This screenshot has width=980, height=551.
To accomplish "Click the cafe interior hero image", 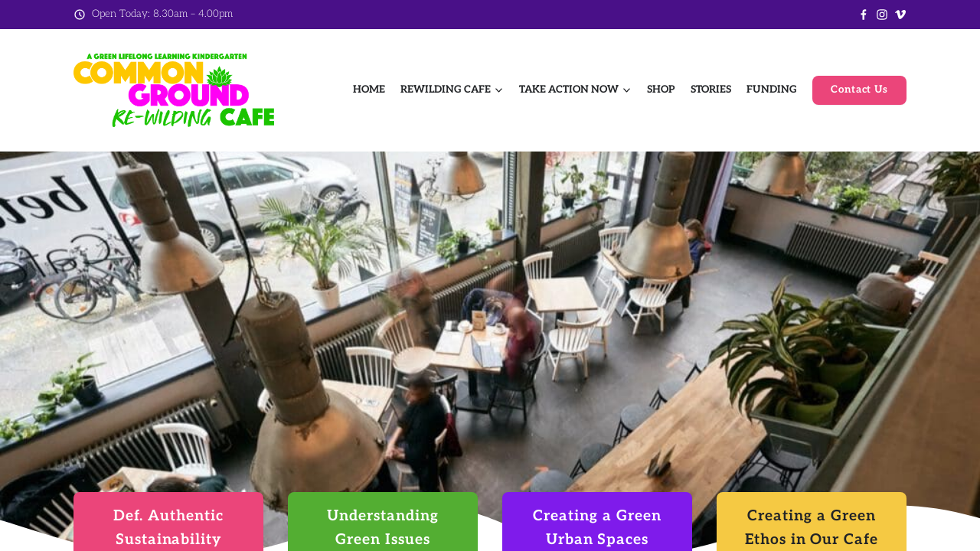I will click(x=490, y=321).
